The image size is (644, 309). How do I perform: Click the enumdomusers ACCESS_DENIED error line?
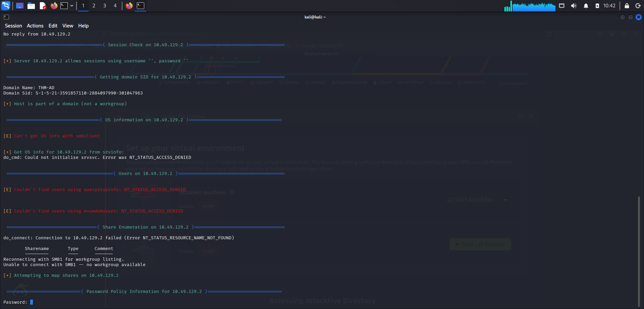click(93, 211)
